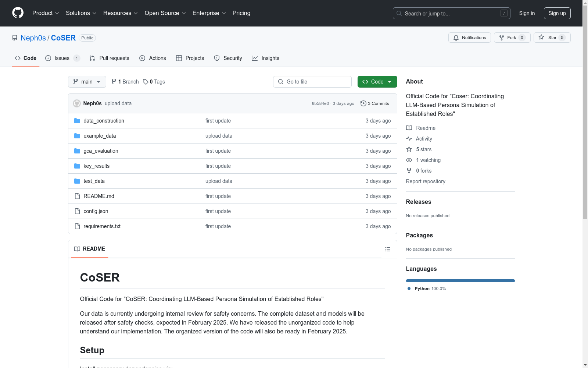Click the Python language progress bar
This screenshot has height=368, width=588.
coord(460,281)
